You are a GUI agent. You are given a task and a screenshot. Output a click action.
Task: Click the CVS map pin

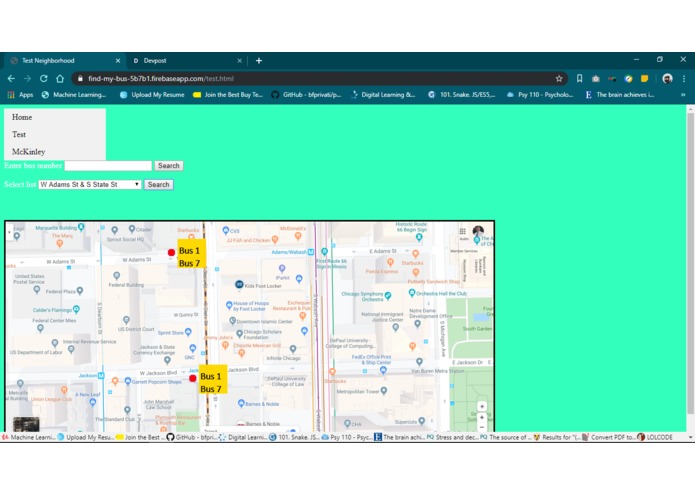tap(226, 230)
